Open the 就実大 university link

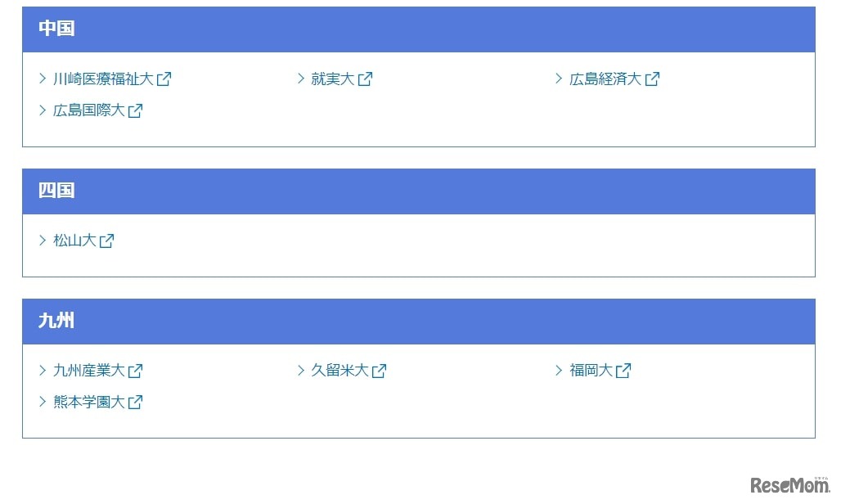(332, 79)
